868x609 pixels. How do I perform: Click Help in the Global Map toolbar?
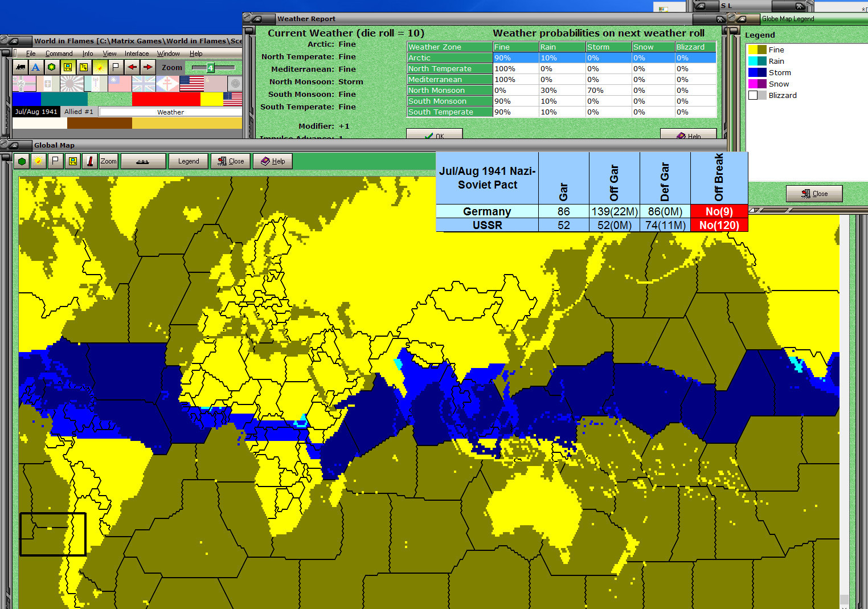(273, 161)
